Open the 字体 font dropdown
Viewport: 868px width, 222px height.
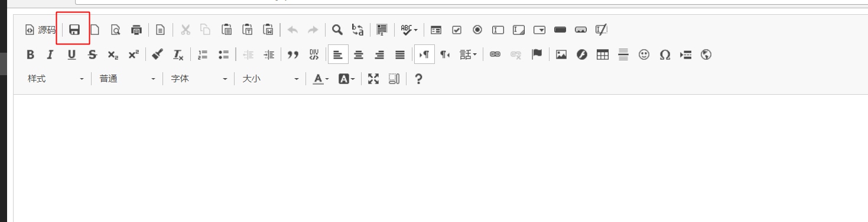pos(199,79)
